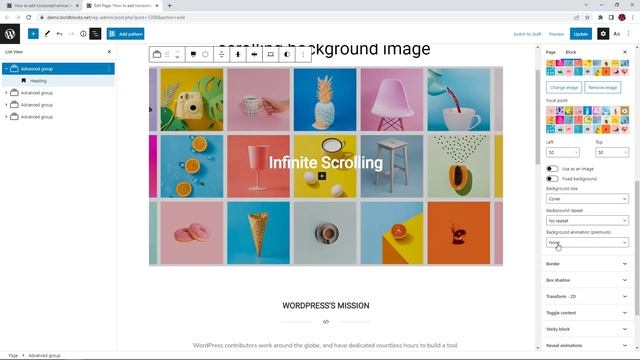Select the Tools pencil icon
This screenshot has width=640, height=360.
click(x=47, y=34)
